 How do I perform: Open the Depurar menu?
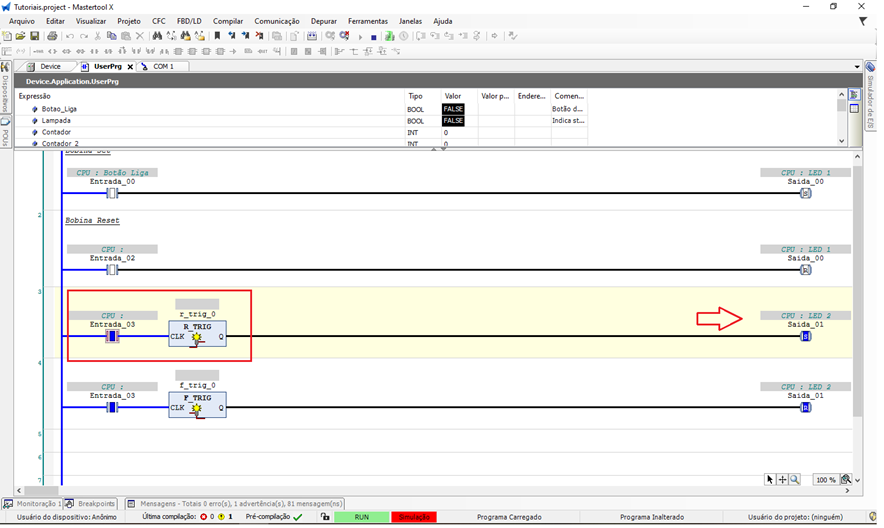tap(323, 21)
